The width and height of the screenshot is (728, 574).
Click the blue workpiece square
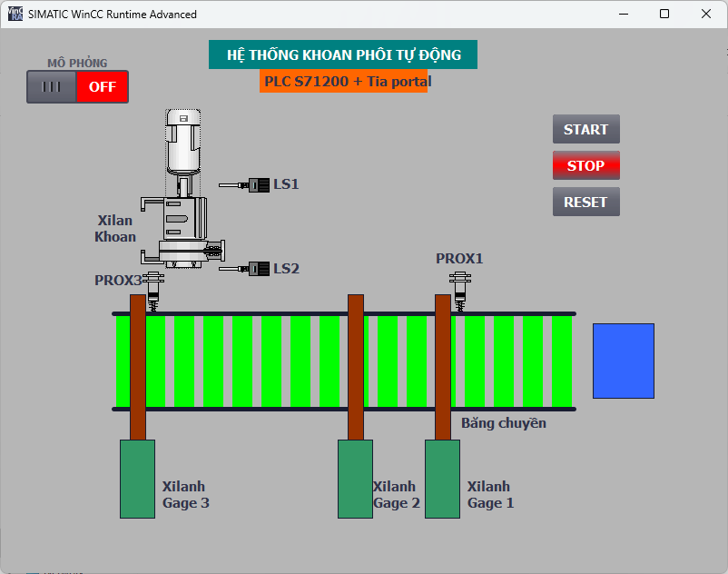[624, 361]
